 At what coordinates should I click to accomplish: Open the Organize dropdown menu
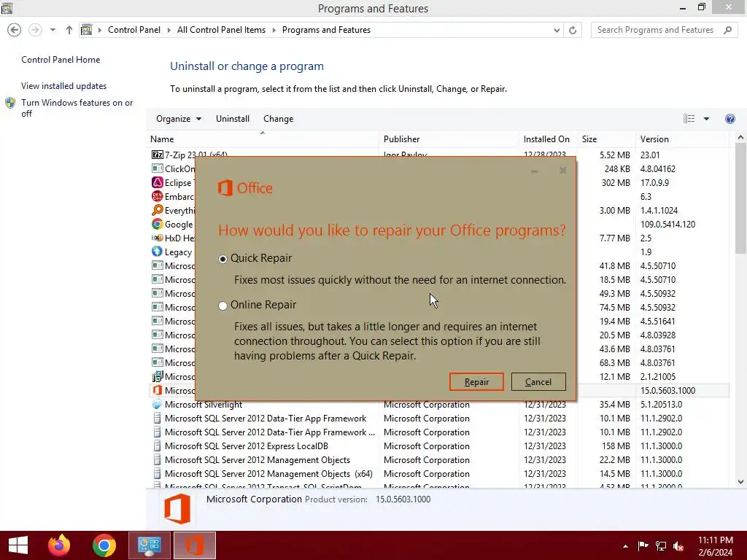point(179,119)
